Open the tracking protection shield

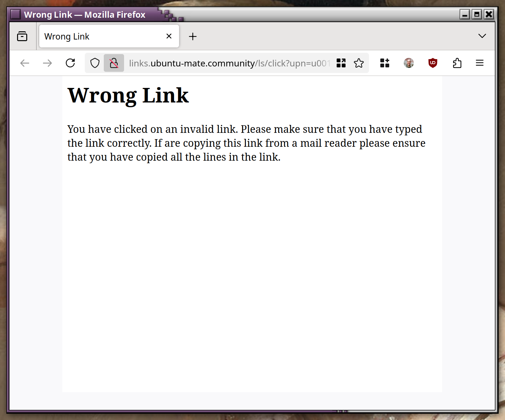click(95, 63)
